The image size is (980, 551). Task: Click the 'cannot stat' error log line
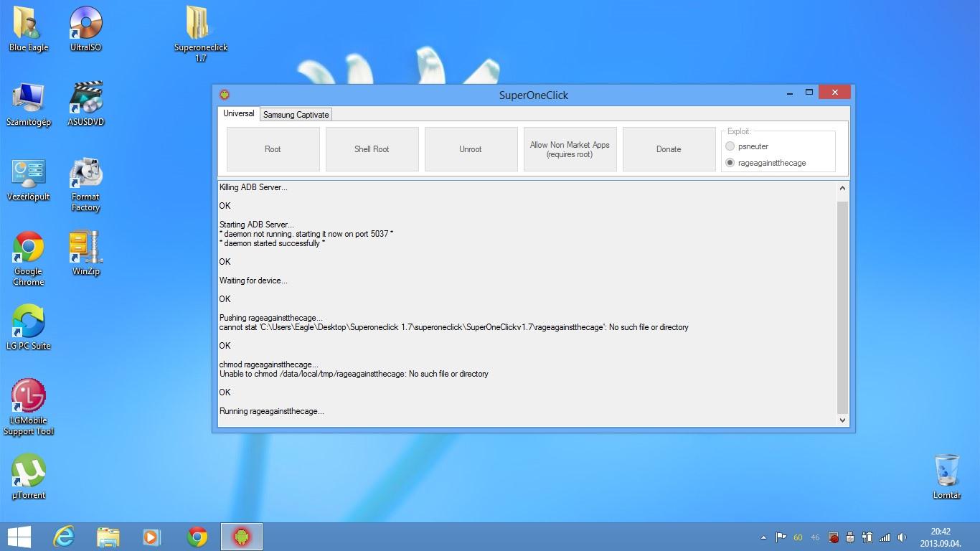454,327
